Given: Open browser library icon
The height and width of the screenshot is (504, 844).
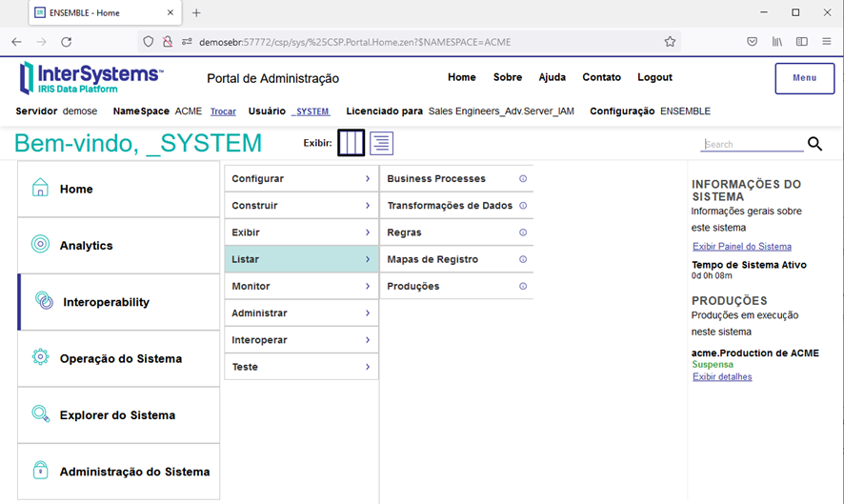Looking at the screenshot, I should tap(776, 42).
